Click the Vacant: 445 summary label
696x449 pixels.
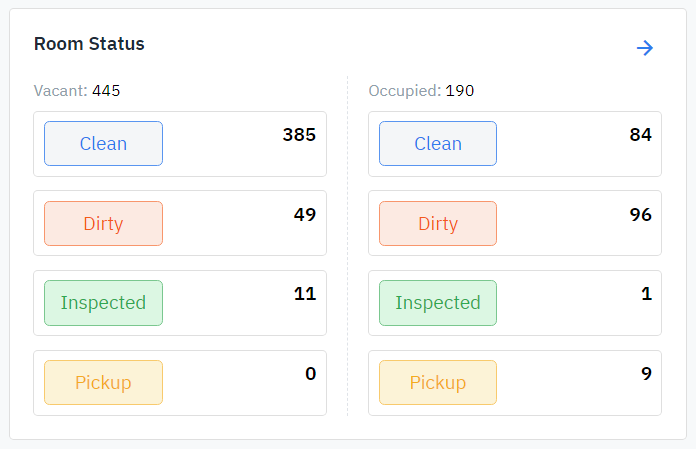tap(77, 91)
